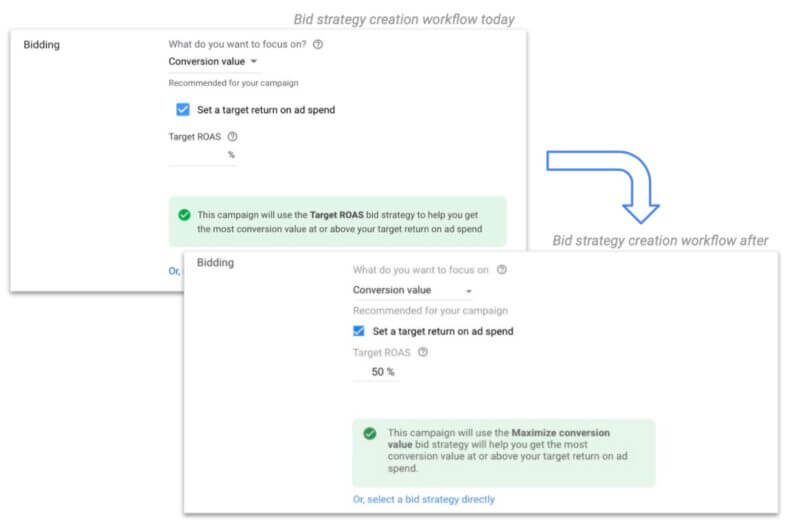Click help icon beside bottom focus question
800x531 pixels.
pyautogui.click(x=502, y=269)
